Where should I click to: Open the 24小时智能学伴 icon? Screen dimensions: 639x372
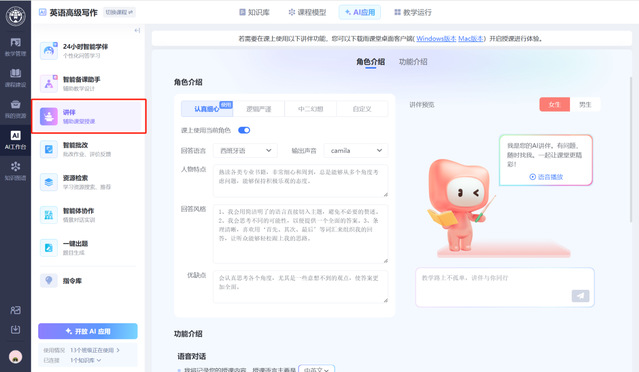pyautogui.click(x=49, y=51)
